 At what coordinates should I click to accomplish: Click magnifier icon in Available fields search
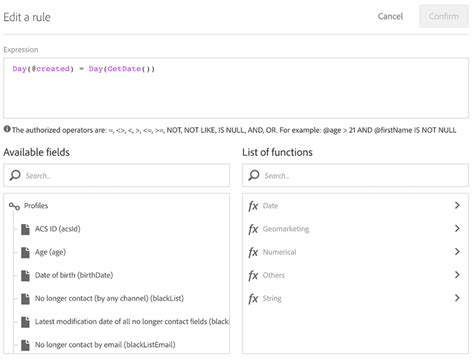coord(15,175)
